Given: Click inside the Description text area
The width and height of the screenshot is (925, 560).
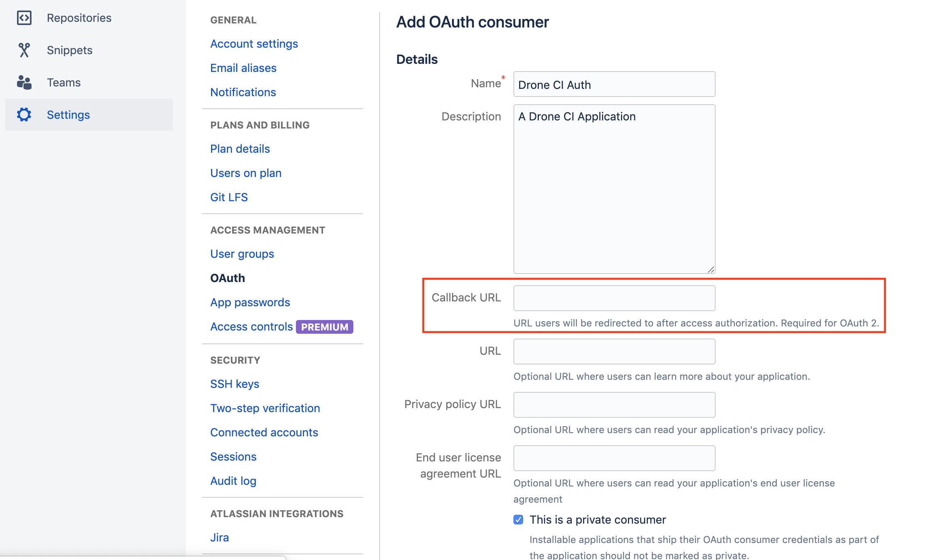Looking at the screenshot, I should (x=614, y=189).
